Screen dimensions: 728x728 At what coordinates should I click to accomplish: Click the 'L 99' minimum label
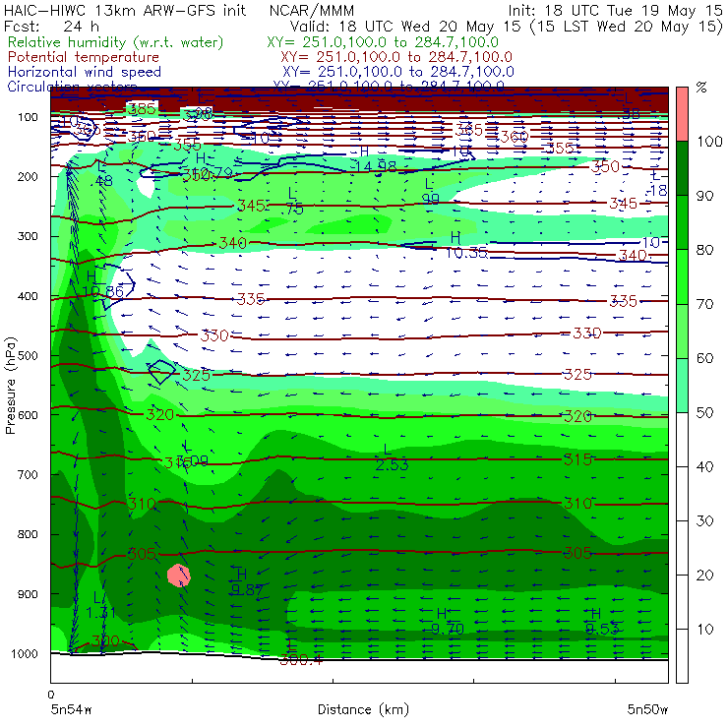(x=430, y=192)
